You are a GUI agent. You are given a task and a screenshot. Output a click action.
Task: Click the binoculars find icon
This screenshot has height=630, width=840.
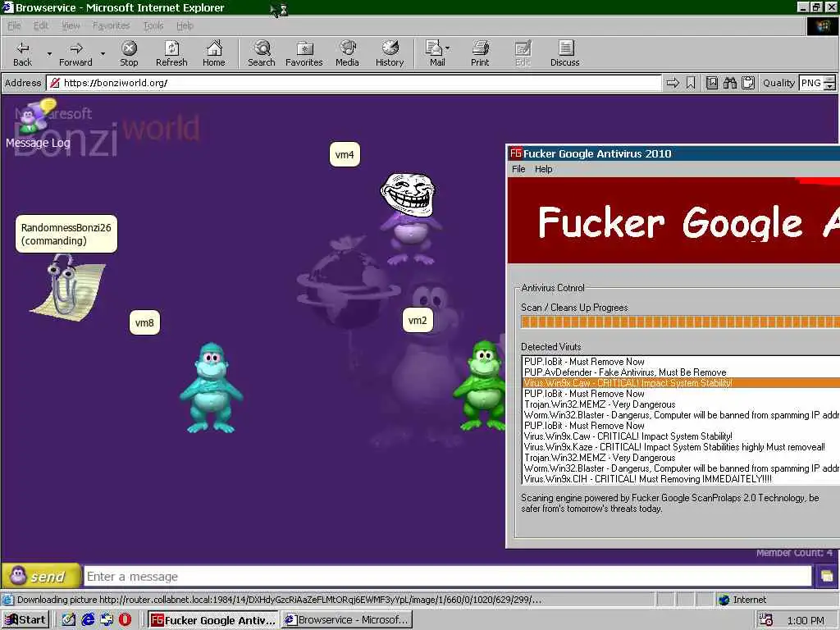tap(729, 83)
